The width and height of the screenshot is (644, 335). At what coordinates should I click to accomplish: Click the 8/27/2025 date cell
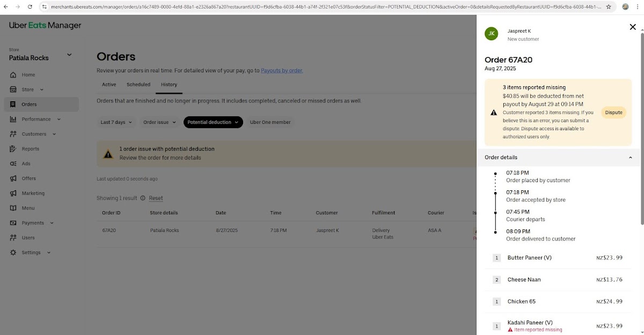[226, 230]
